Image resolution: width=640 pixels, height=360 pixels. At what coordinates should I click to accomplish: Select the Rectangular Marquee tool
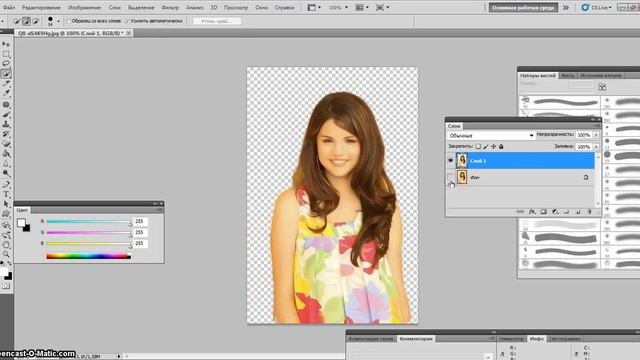[6, 54]
